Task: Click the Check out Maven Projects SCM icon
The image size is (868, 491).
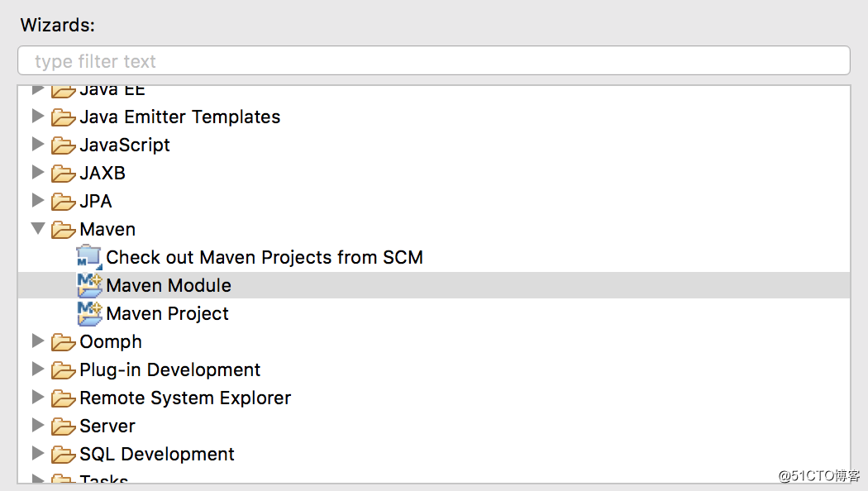Action: click(88, 257)
